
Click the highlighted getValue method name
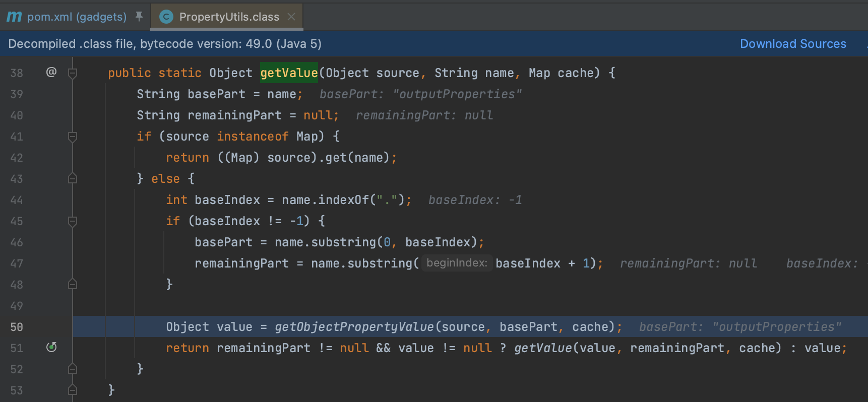pyautogui.click(x=289, y=73)
